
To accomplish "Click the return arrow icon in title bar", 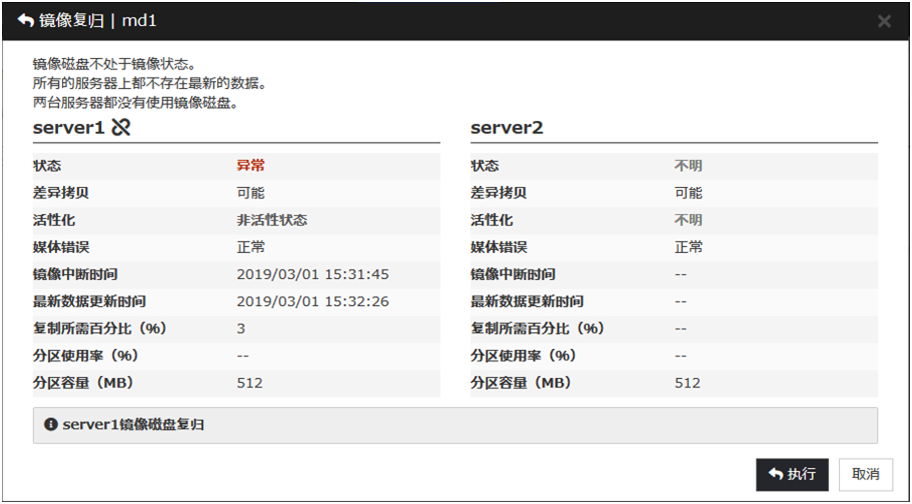I will point(25,21).
